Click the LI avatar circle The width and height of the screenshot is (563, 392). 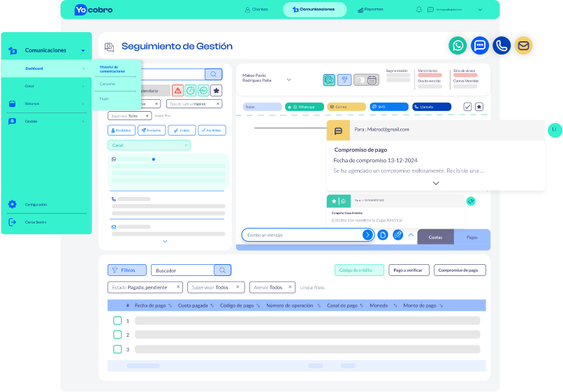click(x=555, y=130)
